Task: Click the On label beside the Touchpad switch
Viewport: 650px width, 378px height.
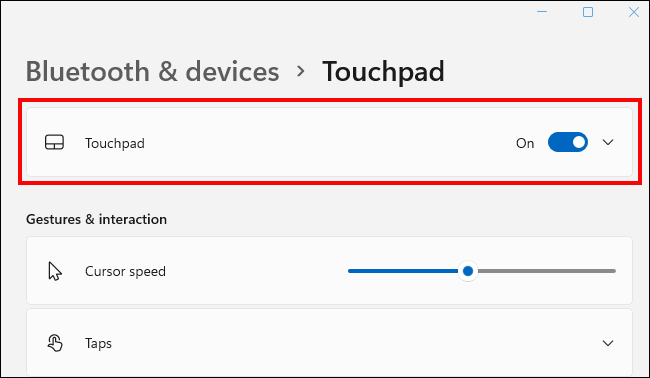Action: 525,143
